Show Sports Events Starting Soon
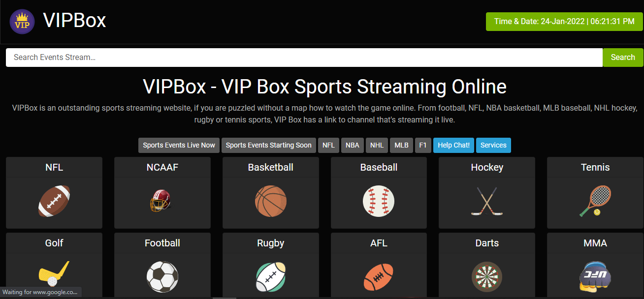The height and width of the screenshot is (299, 644). point(269,145)
